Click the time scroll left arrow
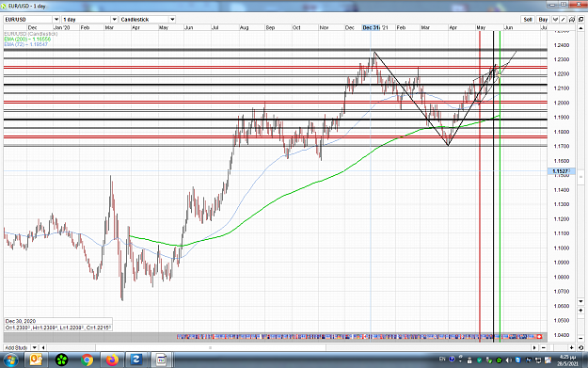 [x=43, y=347]
